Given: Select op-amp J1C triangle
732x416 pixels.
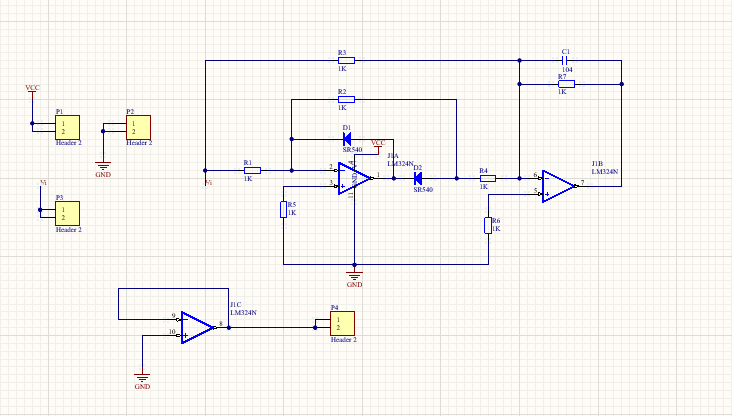Looking at the screenshot, I should point(197,328).
